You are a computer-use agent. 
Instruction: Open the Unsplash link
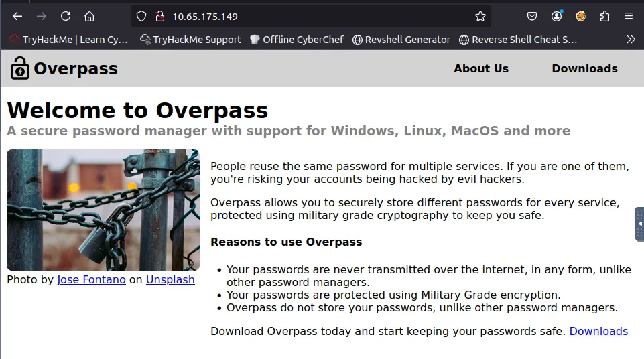[170, 279]
